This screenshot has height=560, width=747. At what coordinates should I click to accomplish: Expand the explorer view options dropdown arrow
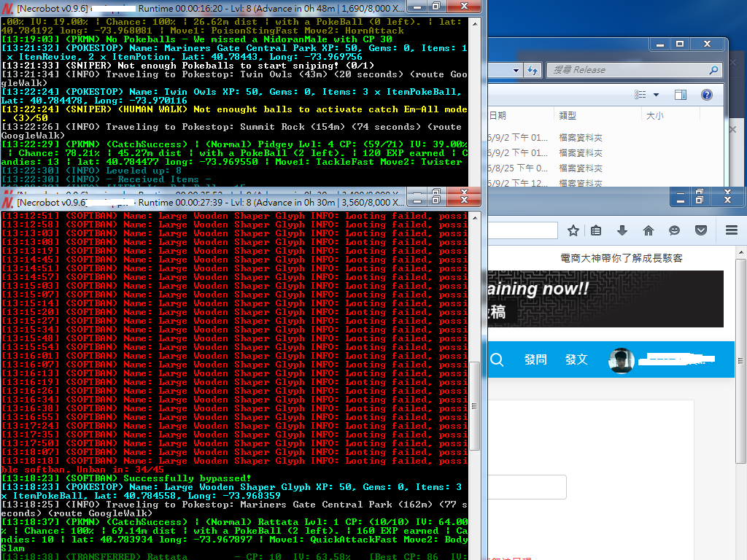click(x=656, y=95)
